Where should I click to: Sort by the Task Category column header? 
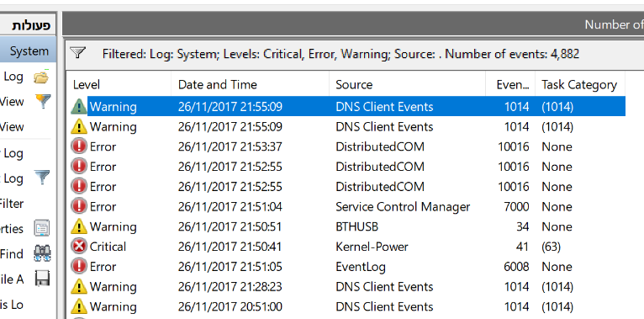coord(580,85)
